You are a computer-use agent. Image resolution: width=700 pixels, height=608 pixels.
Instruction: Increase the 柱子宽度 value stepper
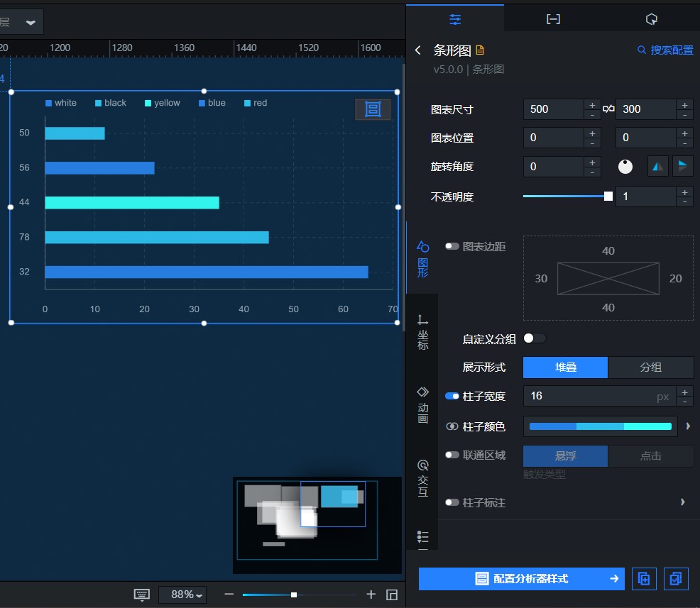(x=685, y=392)
